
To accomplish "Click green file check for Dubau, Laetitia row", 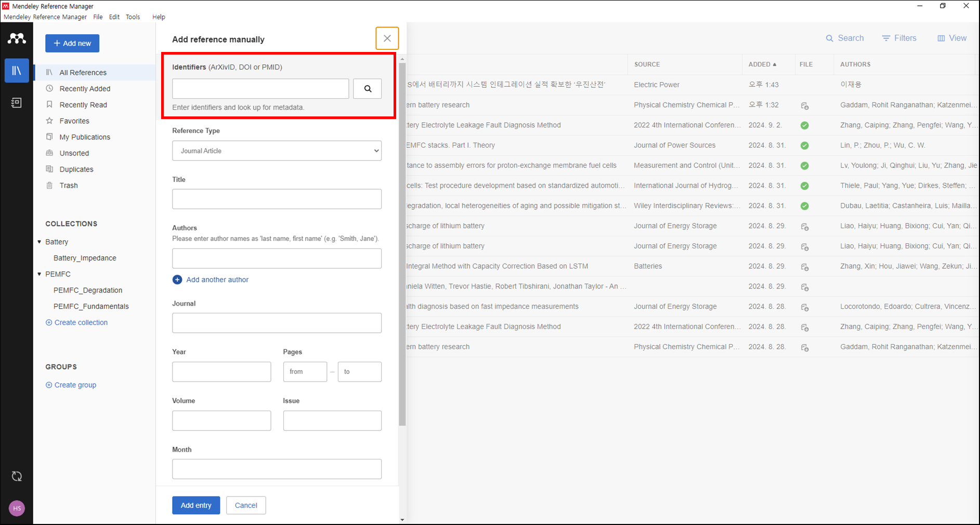I will 805,206.
